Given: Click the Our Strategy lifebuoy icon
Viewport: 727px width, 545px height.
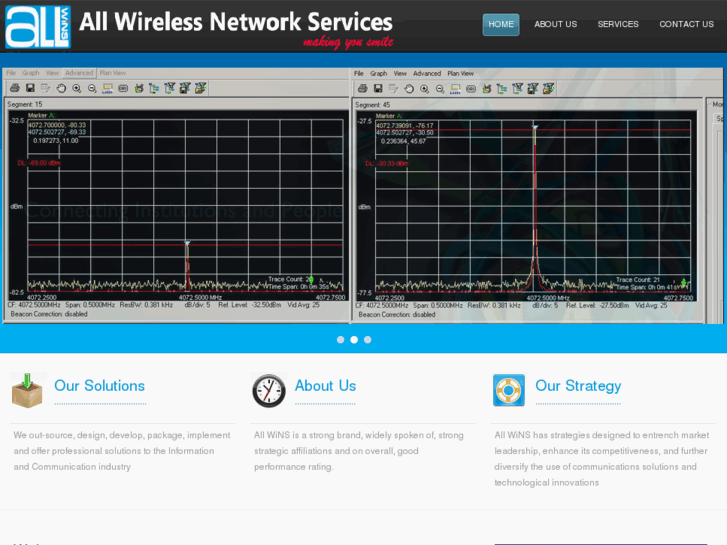Looking at the screenshot, I should coord(509,390).
